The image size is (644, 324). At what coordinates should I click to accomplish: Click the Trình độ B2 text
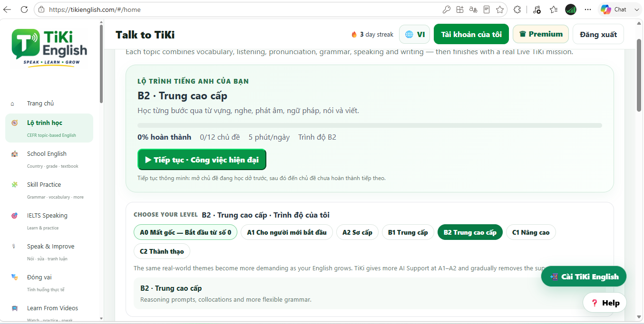pyautogui.click(x=317, y=137)
